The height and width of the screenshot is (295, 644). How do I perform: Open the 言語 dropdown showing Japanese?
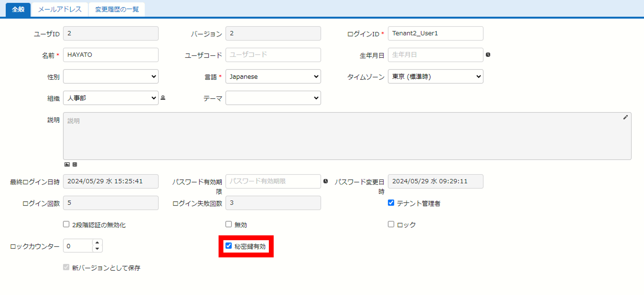click(x=273, y=76)
